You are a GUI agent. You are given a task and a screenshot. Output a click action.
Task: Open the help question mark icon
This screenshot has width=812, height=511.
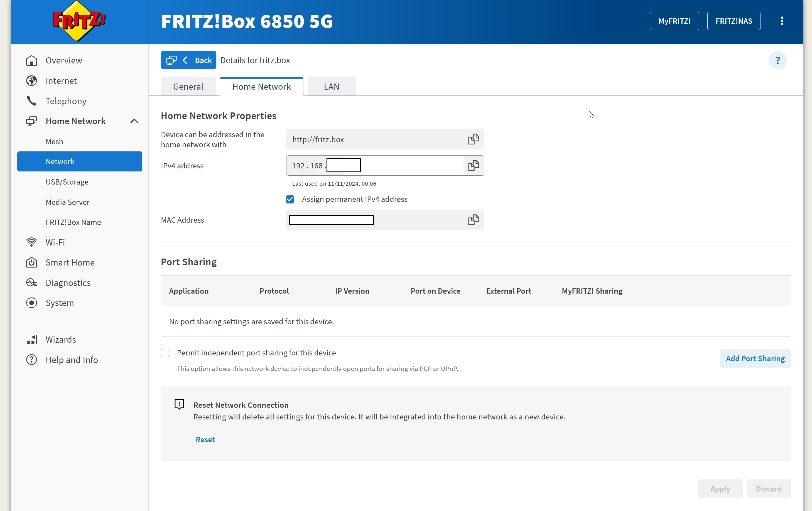(x=777, y=61)
